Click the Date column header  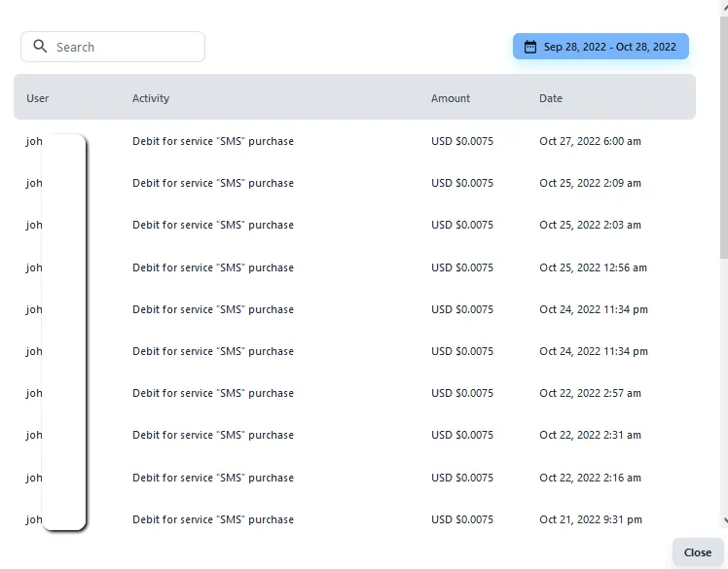click(551, 98)
